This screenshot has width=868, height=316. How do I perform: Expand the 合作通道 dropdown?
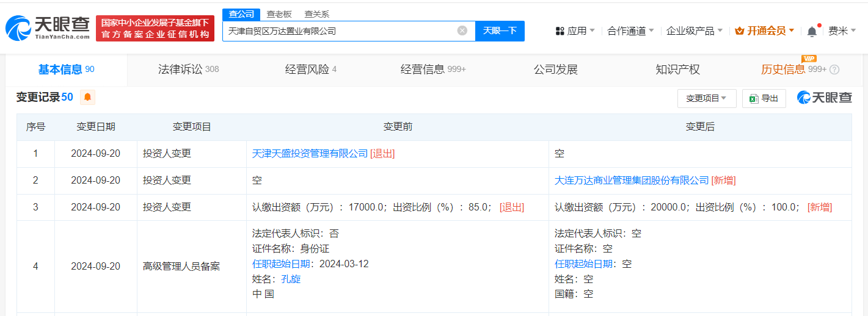click(x=630, y=31)
